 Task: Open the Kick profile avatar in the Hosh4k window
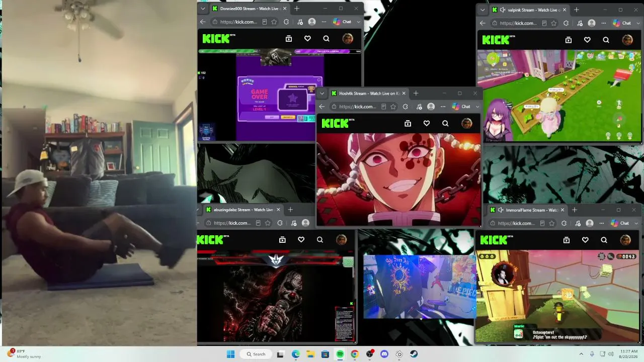pyautogui.click(x=466, y=123)
